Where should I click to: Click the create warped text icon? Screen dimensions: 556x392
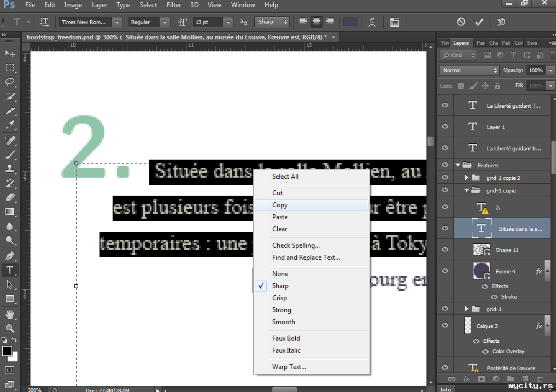[372, 22]
